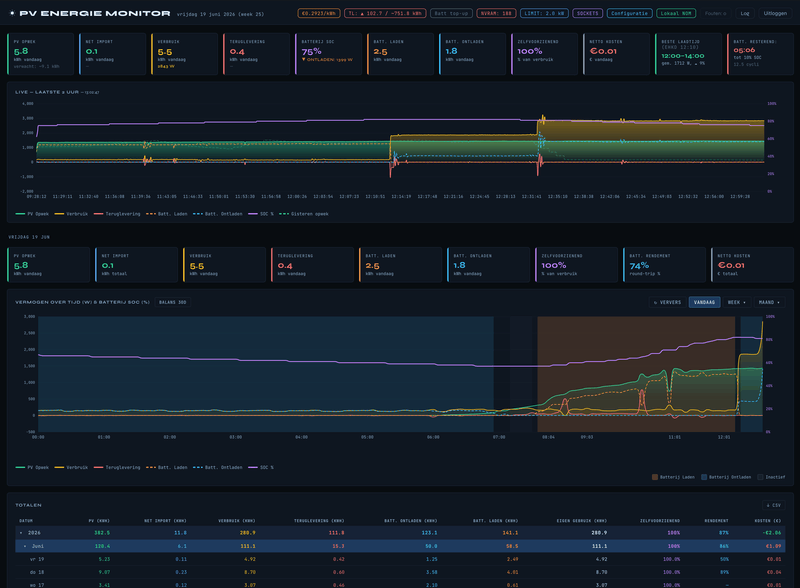Select the wo 17 table row
The width and height of the screenshot is (800, 588).
click(x=400, y=584)
